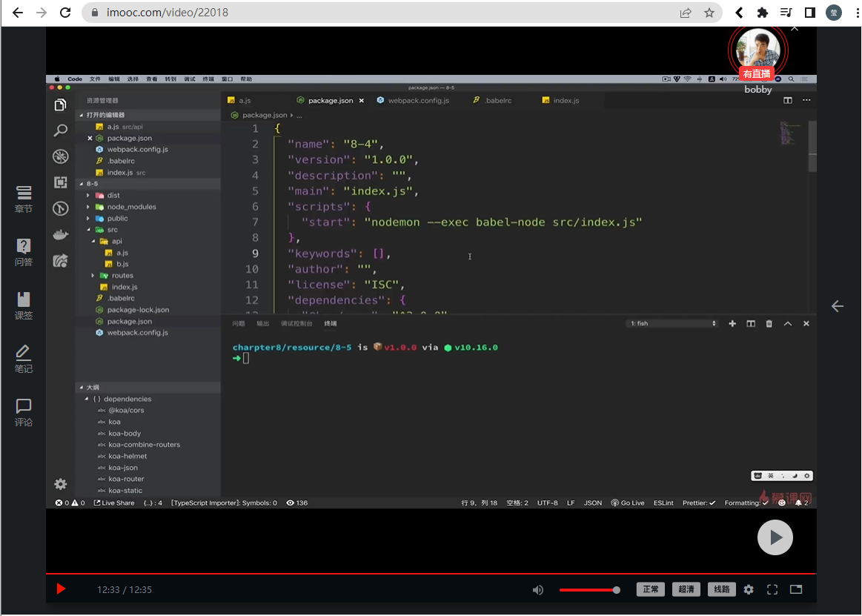Open the 笔记 notes panel
This screenshot has height=616, width=862.
pos(24,359)
